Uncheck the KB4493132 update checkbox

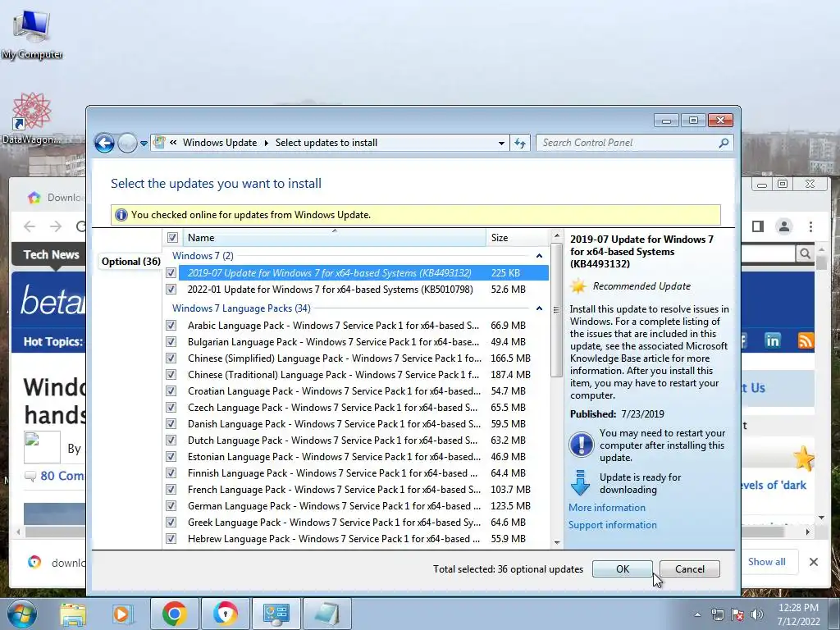(x=171, y=272)
